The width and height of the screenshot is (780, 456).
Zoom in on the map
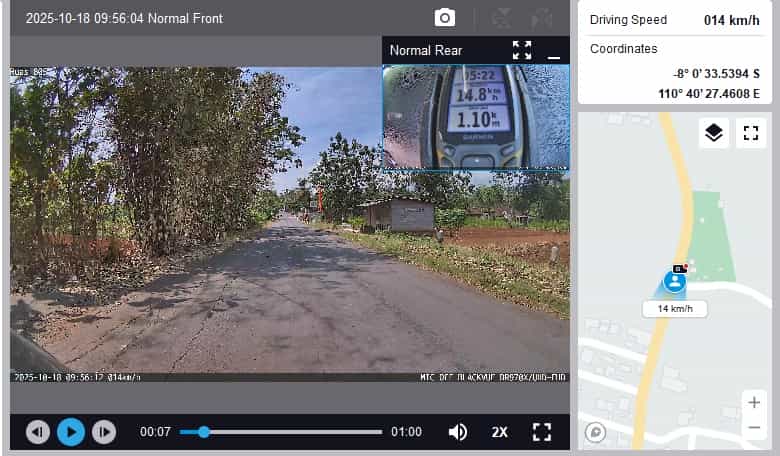click(x=754, y=403)
